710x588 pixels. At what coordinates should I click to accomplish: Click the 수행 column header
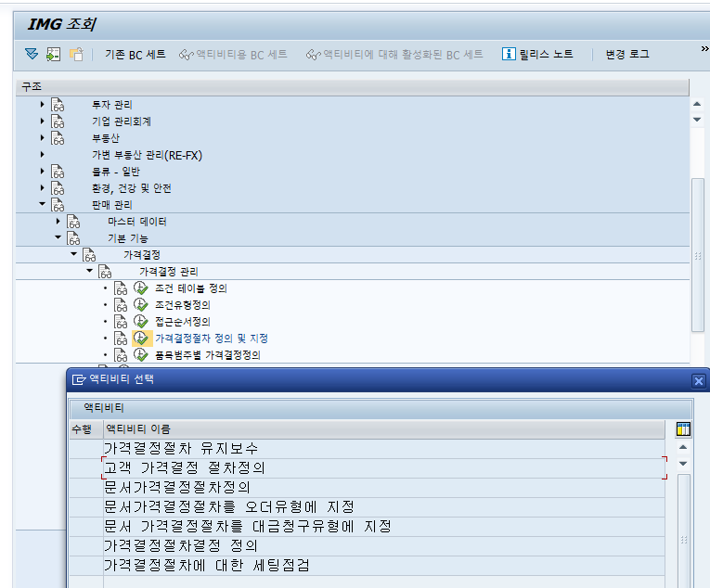(86, 428)
